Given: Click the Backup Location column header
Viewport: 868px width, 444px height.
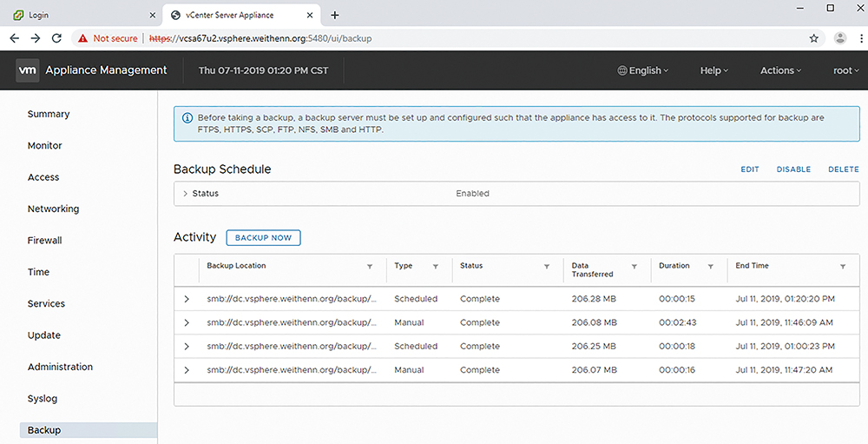Looking at the screenshot, I should (236, 266).
